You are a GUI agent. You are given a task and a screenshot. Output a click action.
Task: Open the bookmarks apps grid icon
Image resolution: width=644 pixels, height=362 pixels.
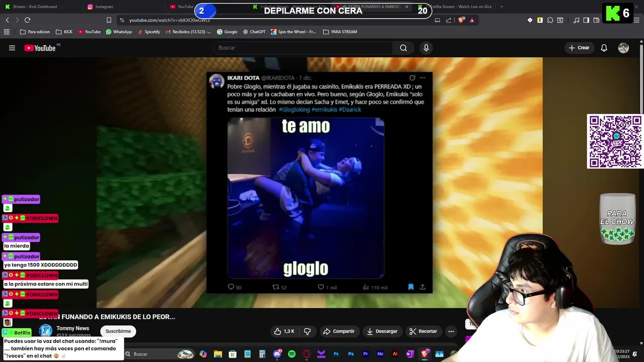point(7,32)
